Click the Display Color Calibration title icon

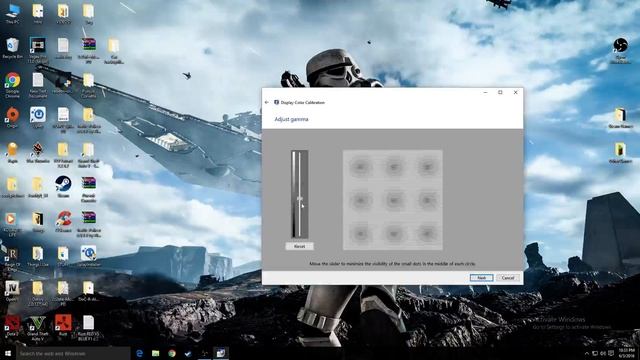click(276, 102)
